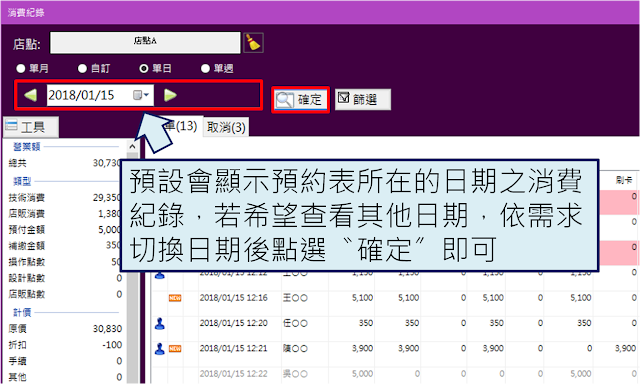Open the calendar dropdown in the date field
This screenshot has width=640, height=384.
pyautogui.click(x=141, y=95)
